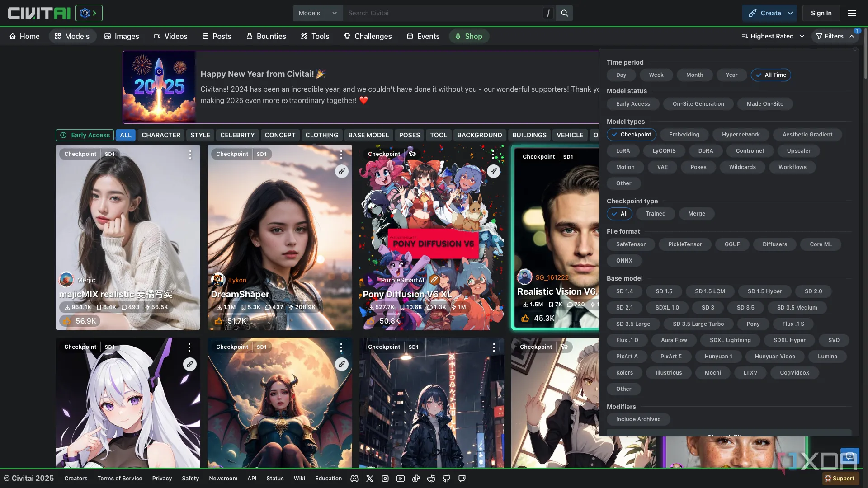Screen dimensions: 868x488
Task: Click the search magnifier button
Action: tap(564, 13)
